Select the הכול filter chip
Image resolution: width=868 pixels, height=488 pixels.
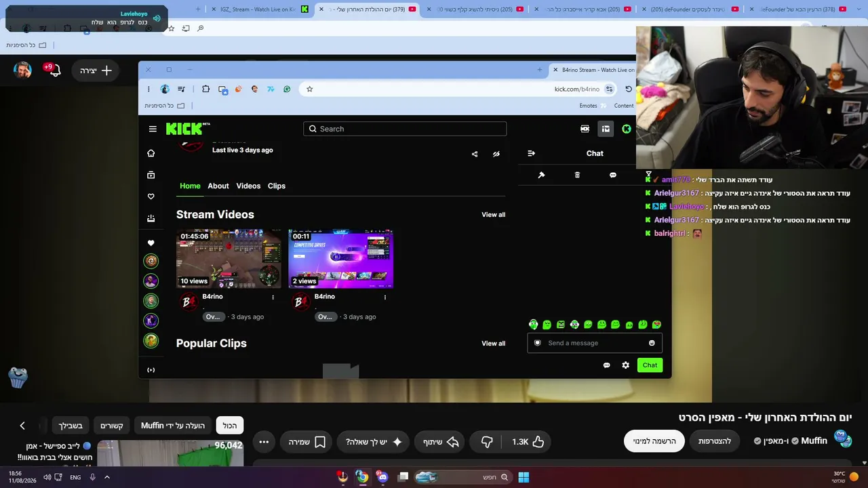(230, 426)
